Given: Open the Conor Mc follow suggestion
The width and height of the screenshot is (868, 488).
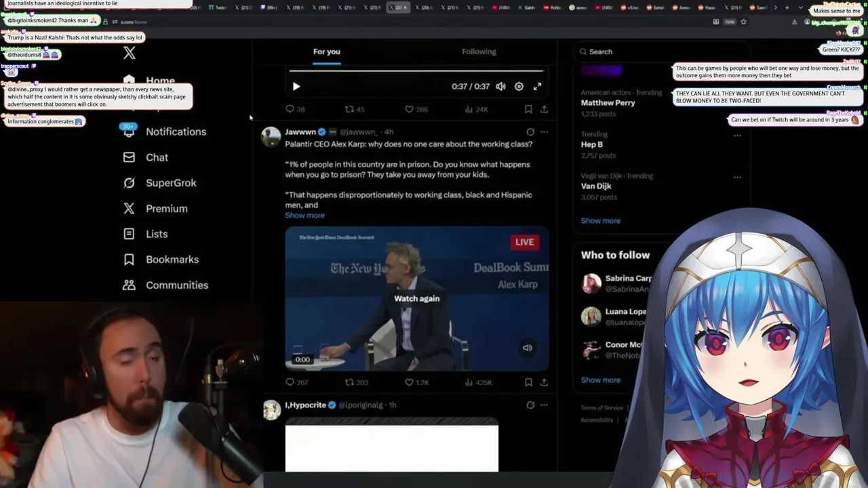Looking at the screenshot, I should (614, 350).
